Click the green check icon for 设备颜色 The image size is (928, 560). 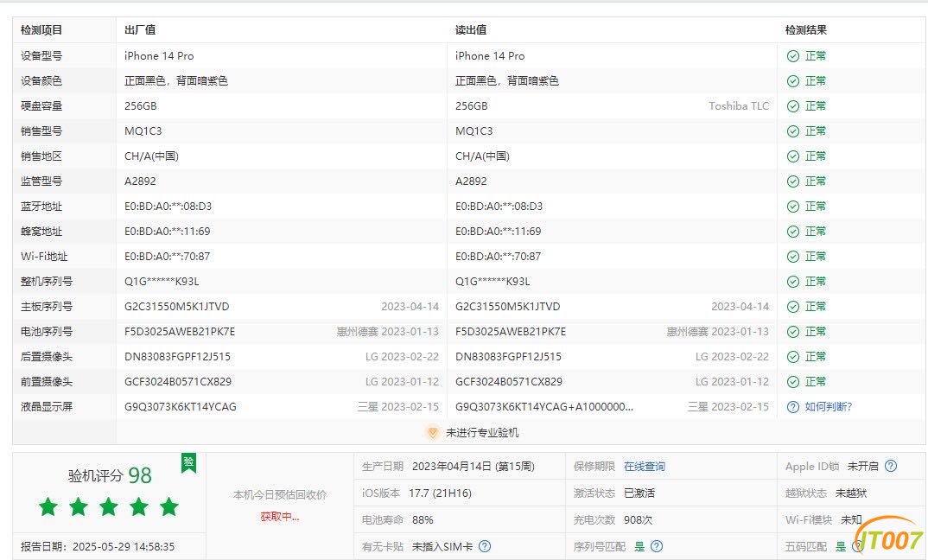coord(793,81)
